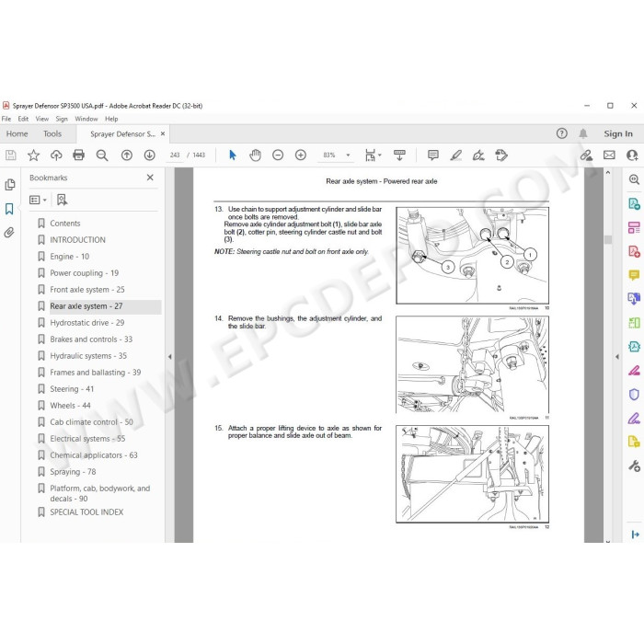Go to SPECIAL TOOL INDEX bookmark
The width and height of the screenshot is (644, 644).
coord(86,512)
